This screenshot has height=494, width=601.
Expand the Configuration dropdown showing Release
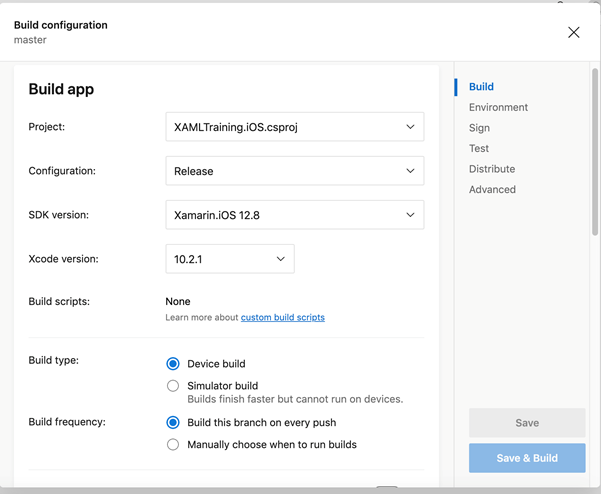coord(293,171)
